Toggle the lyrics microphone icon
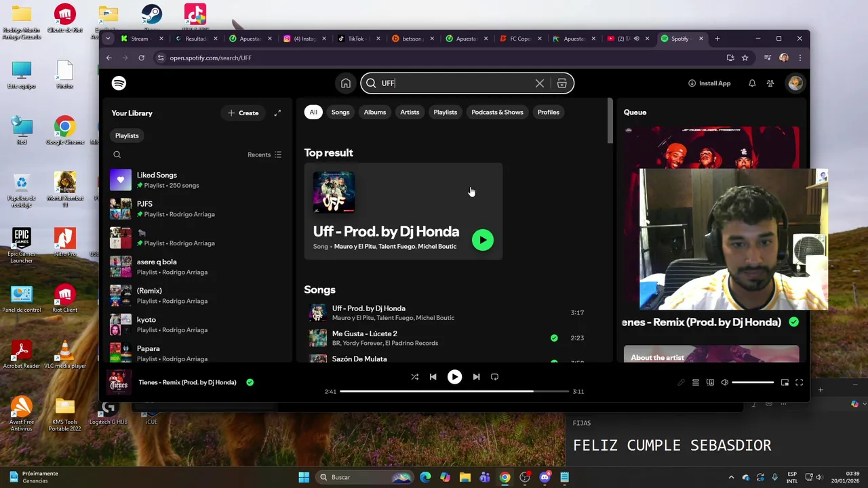This screenshot has height=488, width=868. click(x=682, y=382)
